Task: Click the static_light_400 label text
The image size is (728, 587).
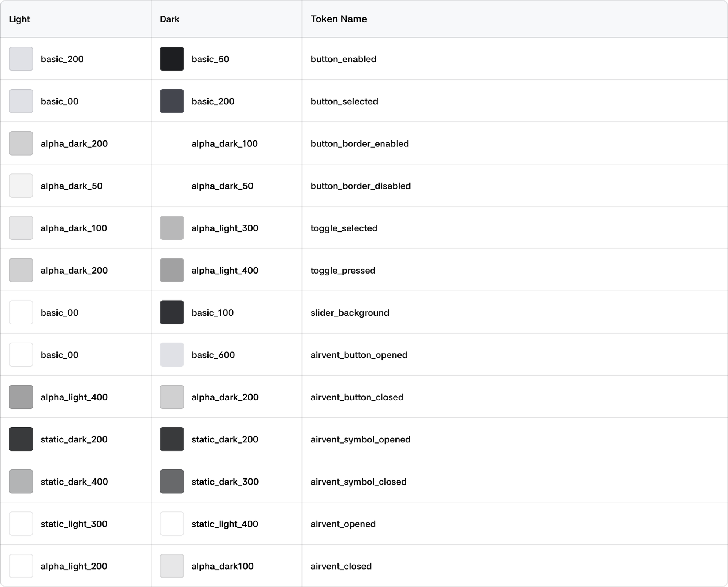Action: click(224, 524)
